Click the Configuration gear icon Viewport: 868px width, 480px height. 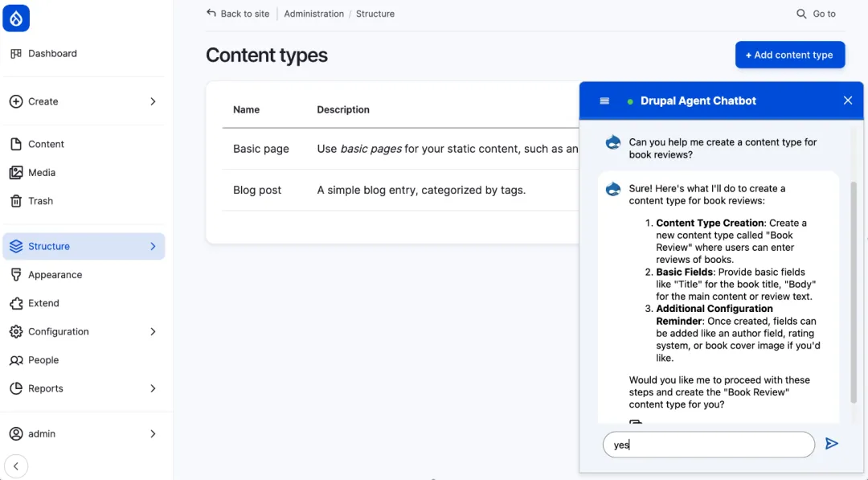click(x=16, y=331)
